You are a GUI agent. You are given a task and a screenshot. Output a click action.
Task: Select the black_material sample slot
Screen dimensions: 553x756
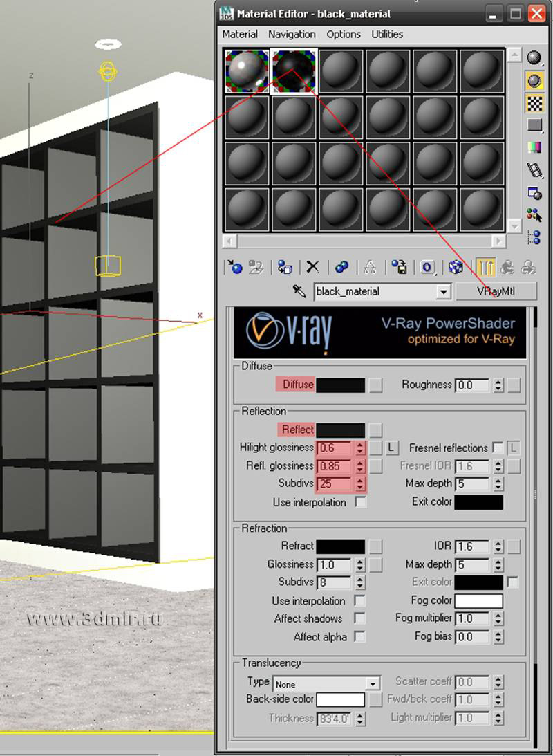coord(294,71)
